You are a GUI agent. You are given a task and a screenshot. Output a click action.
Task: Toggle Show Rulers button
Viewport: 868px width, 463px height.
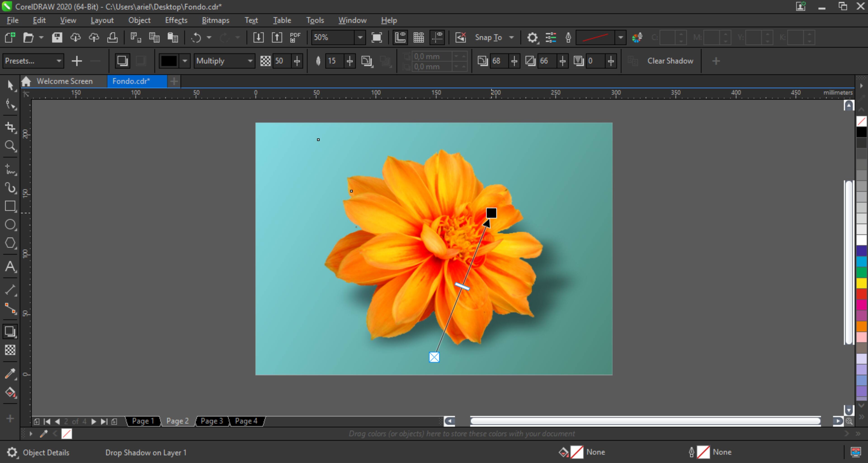pos(400,37)
